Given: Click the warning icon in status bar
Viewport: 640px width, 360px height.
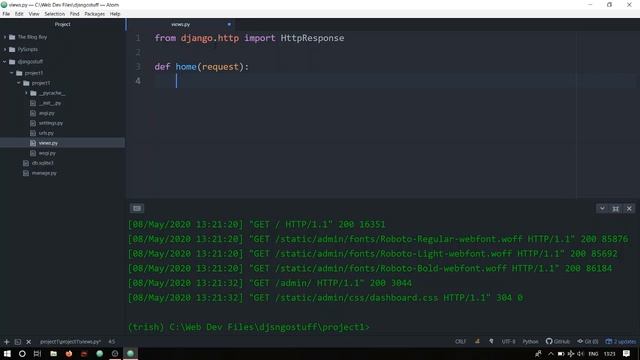Looking at the screenshot, I should [477, 341].
